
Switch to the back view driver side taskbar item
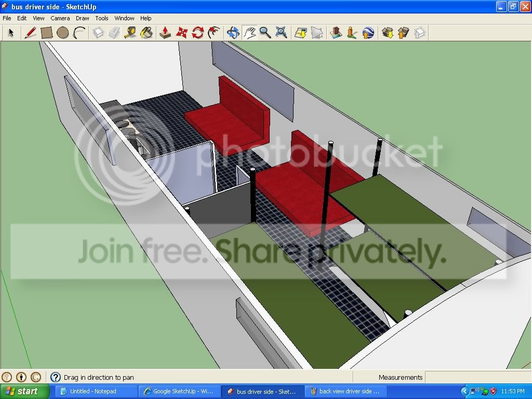click(346, 392)
